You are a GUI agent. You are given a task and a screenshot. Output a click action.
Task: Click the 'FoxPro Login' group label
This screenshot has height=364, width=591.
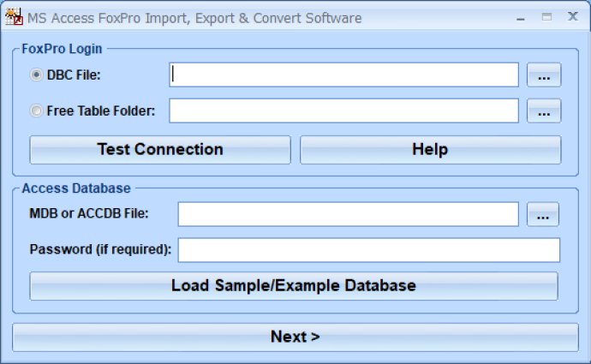62,49
